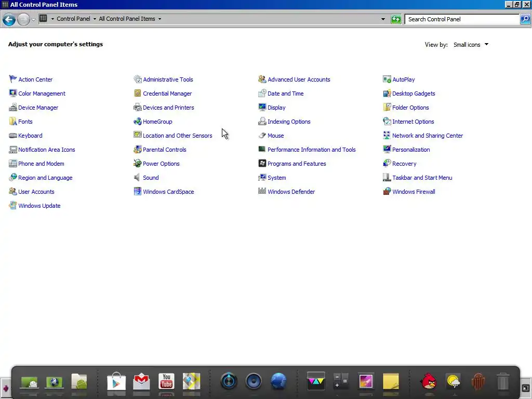Screen dimensions: 532x399
Task: Open Network and Sharing Center
Action: point(428,136)
